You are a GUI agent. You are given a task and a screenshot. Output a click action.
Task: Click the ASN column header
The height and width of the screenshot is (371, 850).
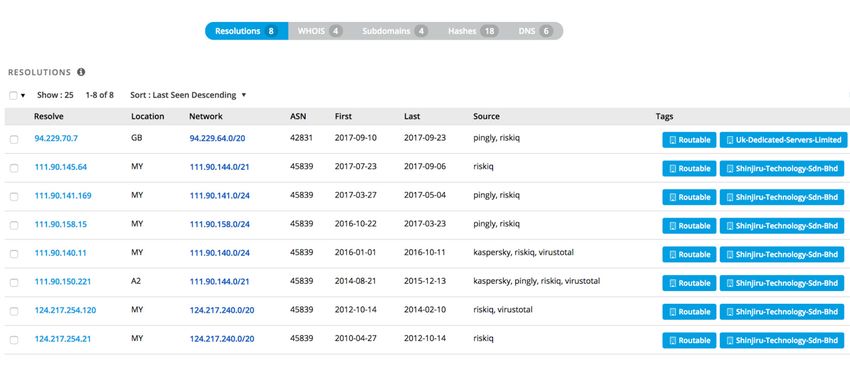tap(298, 116)
